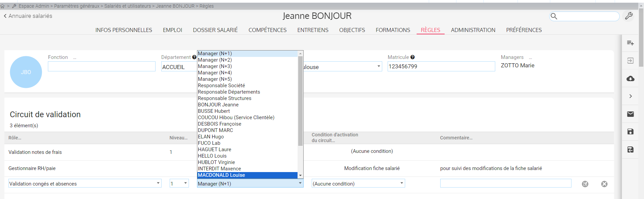Pick HAGUET Laure from list

[x=247, y=150]
